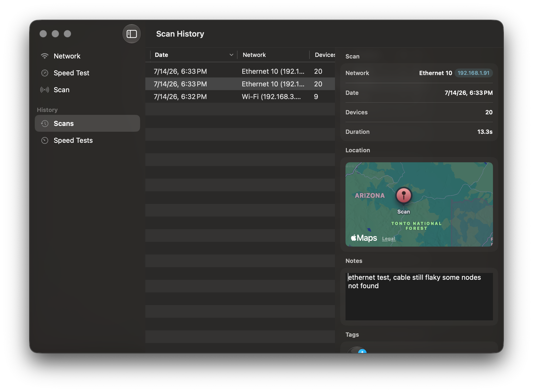Open the Scan section in the sidebar

tap(87, 90)
